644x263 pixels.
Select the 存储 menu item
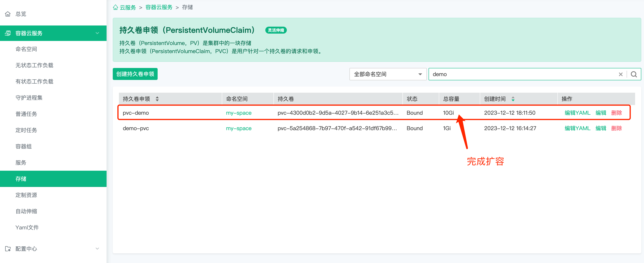coord(53,179)
